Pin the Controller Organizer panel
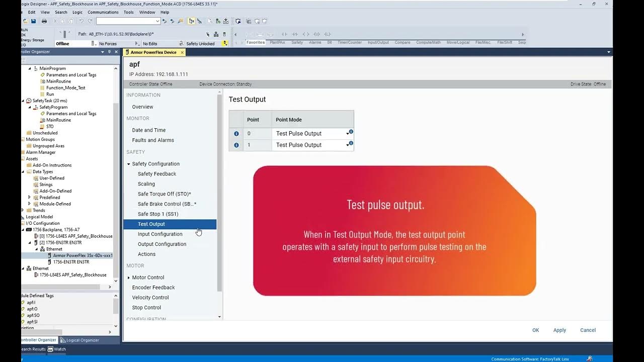Viewport: 644px width, 362px height. [x=109, y=52]
